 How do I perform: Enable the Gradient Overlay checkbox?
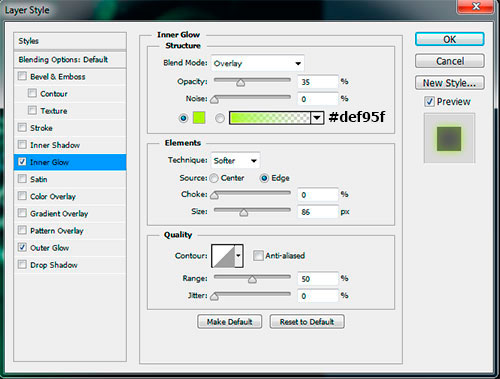(22, 213)
